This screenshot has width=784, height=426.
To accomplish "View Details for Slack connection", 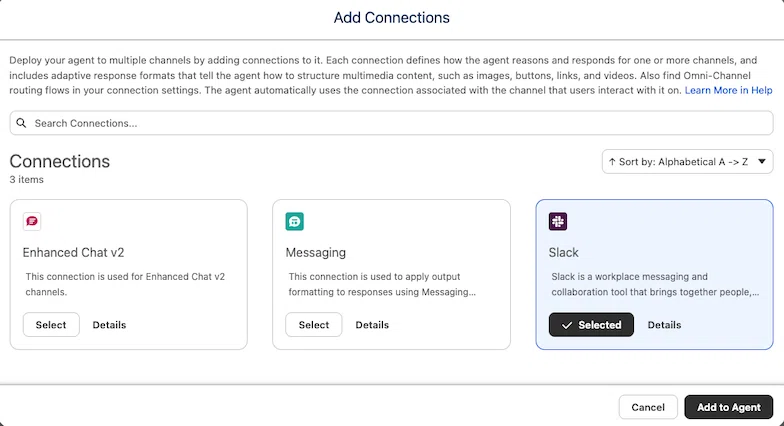I will (664, 325).
